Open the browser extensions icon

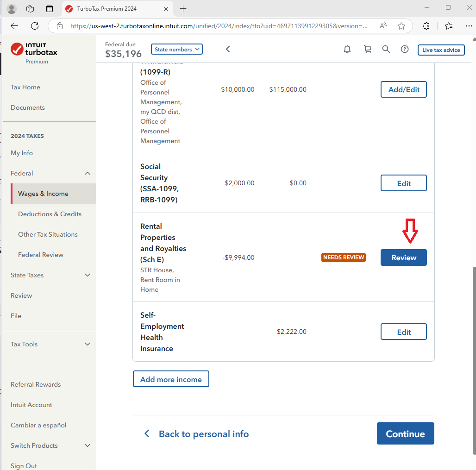tap(426, 26)
